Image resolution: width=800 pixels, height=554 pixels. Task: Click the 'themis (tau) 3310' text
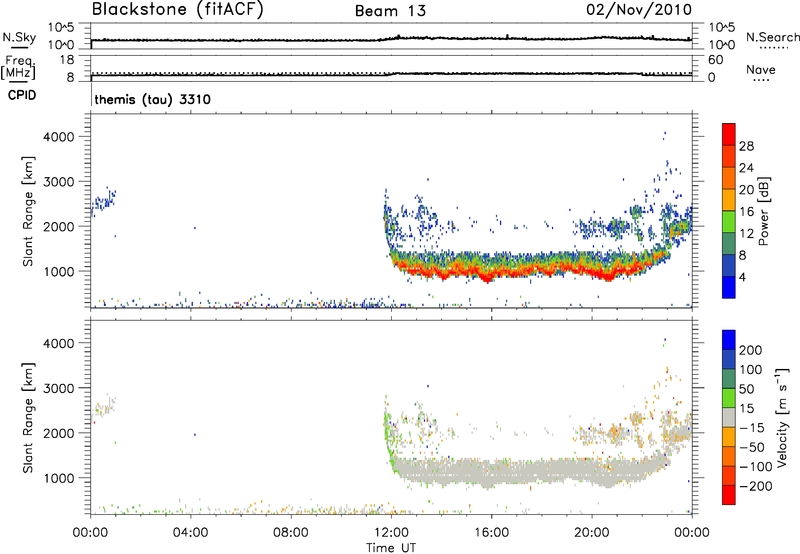click(x=153, y=99)
